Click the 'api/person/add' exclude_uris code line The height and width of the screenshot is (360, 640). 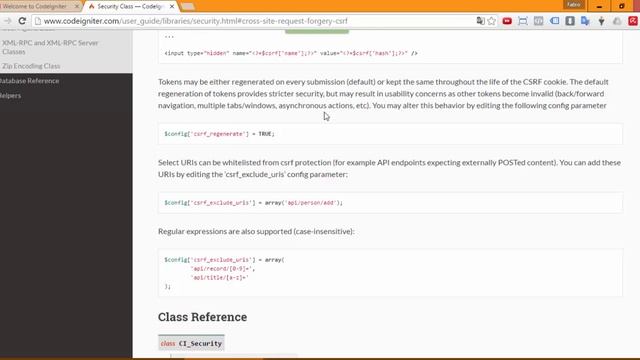pyautogui.click(x=253, y=202)
